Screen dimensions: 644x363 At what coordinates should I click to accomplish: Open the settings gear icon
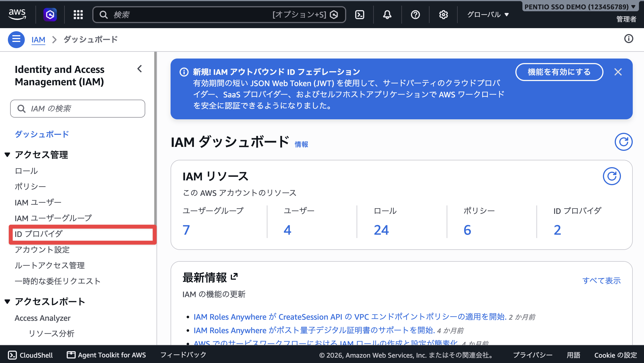pyautogui.click(x=443, y=14)
